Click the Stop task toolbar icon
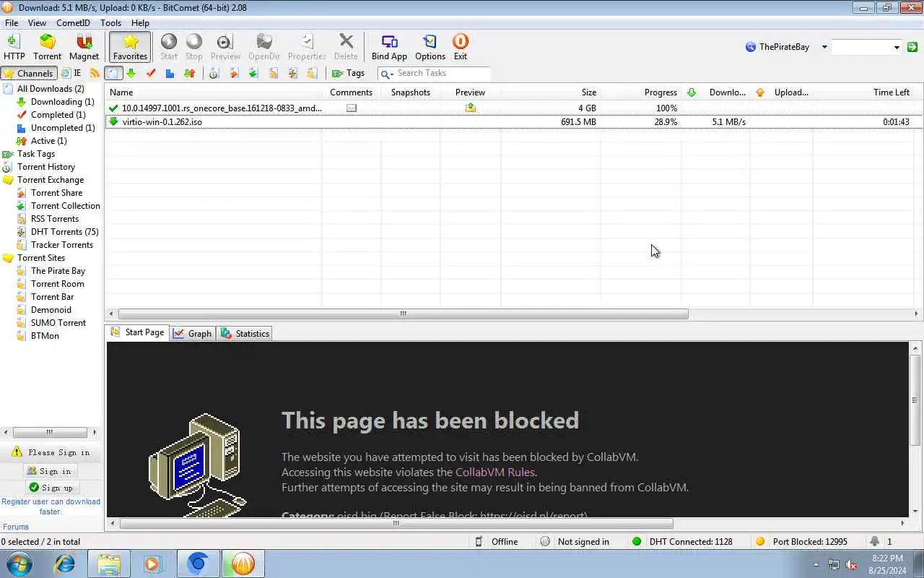This screenshot has width=924, height=578. click(194, 47)
